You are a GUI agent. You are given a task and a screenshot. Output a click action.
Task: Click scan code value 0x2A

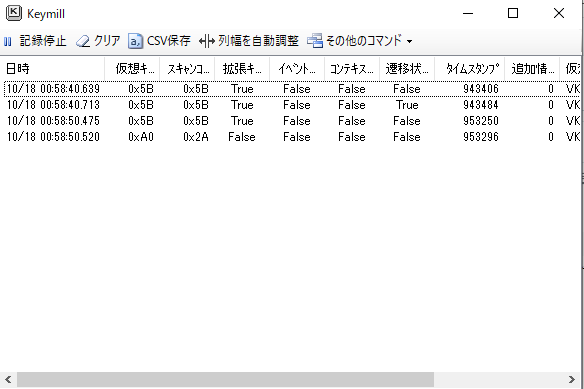(x=196, y=137)
